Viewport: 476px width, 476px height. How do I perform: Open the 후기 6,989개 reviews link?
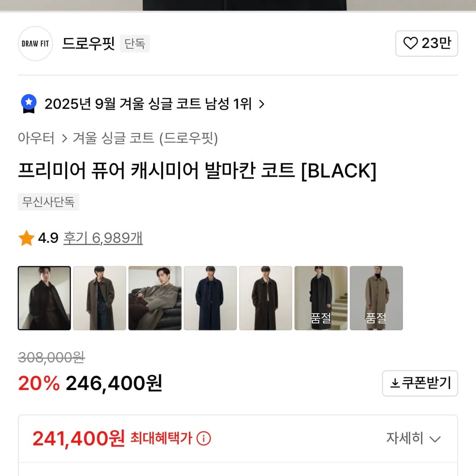click(103, 238)
